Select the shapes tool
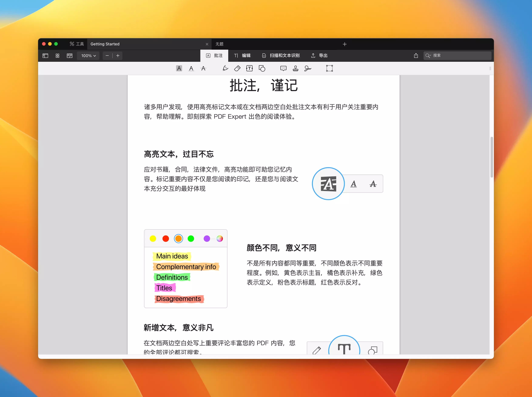This screenshot has height=397, width=532. tap(262, 68)
